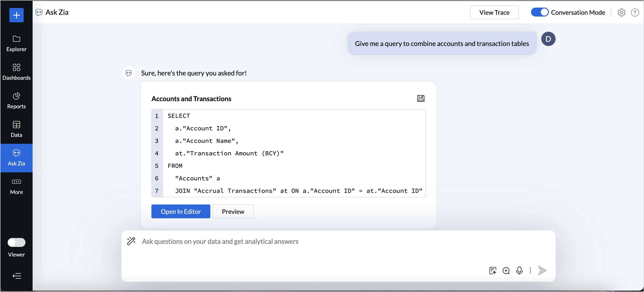644x292 pixels.
Task: Click the View Trace button
Action: [494, 12]
